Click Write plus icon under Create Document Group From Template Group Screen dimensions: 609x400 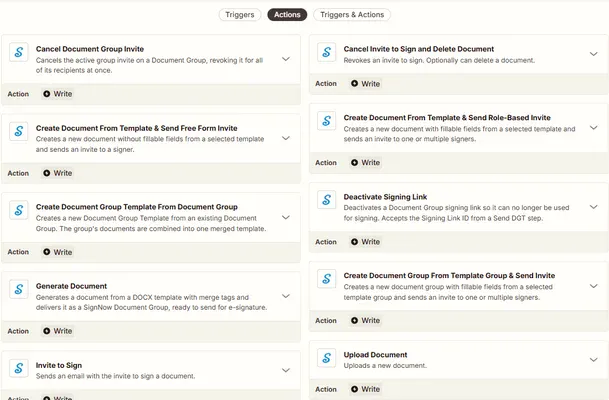pyautogui.click(x=354, y=321)
